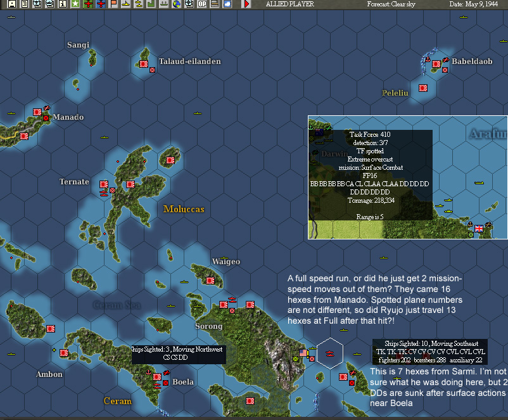Select the Japanese base flag at Waigeo
Screen dimensions: 508x420
click(x=210, y=281)
